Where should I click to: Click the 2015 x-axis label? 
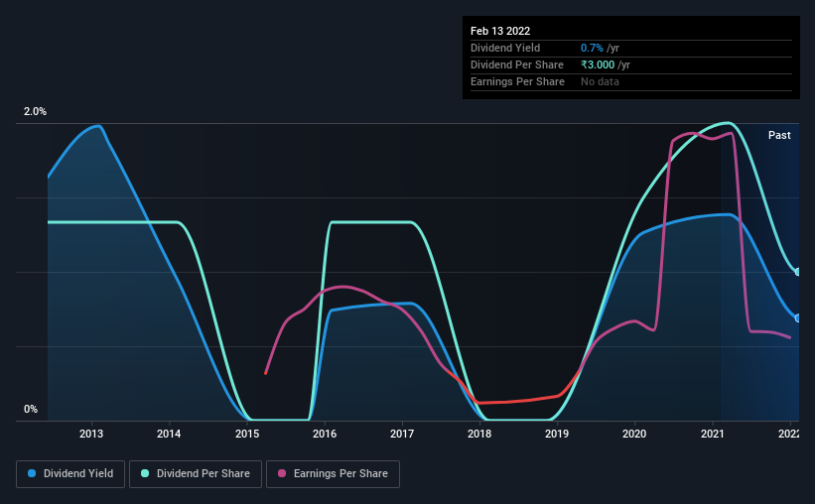pos(247,434)
